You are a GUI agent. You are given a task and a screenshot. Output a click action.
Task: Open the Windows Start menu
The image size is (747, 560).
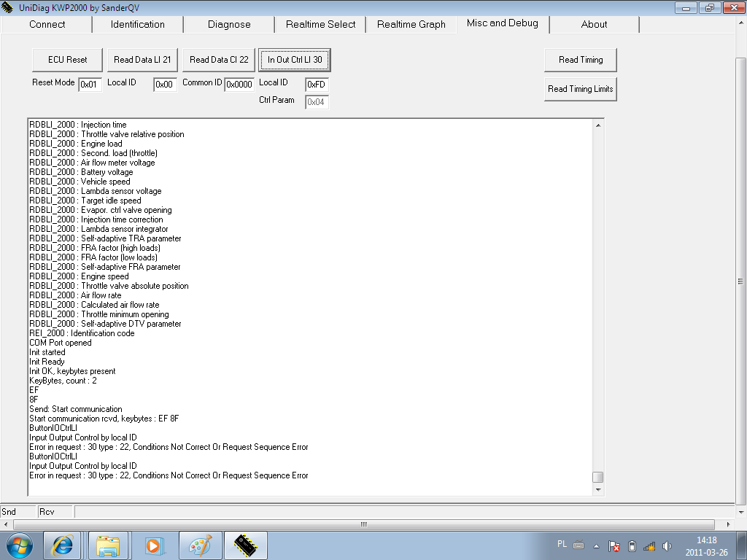pyautogui.click(x=19, y=545)
